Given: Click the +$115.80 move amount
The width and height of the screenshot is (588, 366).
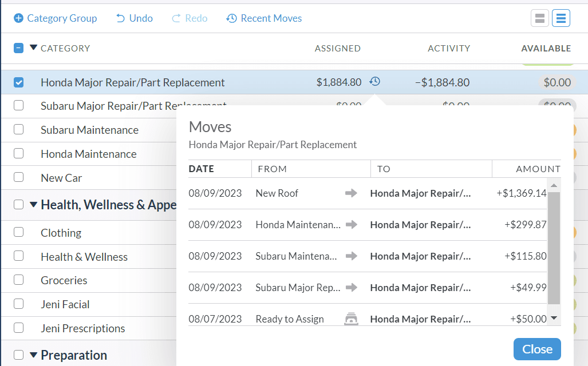Looking at the screenshot, I should pyautogui.click(x=526, y=256).
